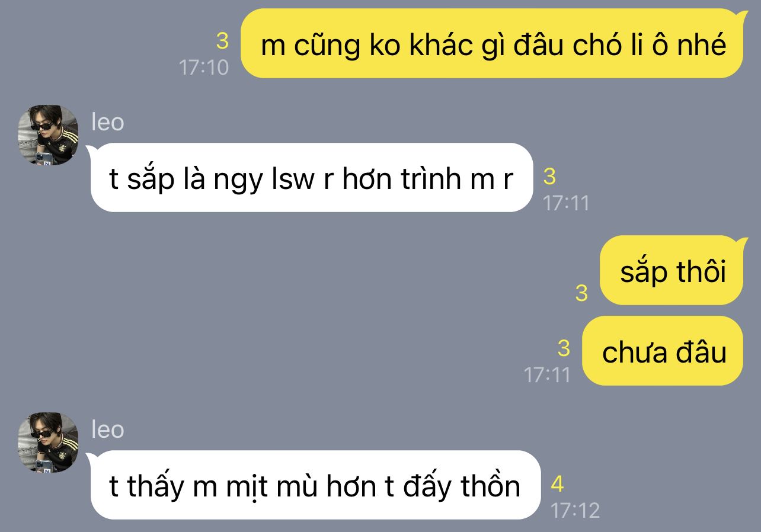Click the 17:10 timestamp
Image resolution: width=761 pixels, height=532 pixels.
pyautogui.click(x=204, y=67)
